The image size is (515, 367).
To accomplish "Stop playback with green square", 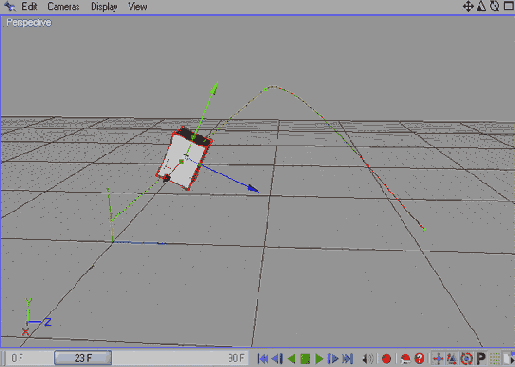I will click(x=305, y=359).
